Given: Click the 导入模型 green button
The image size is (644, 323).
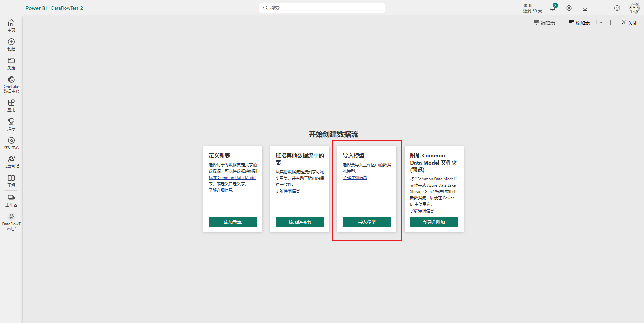Looking at the screenshot, I should pyautogui.click(x=367, y=222).
